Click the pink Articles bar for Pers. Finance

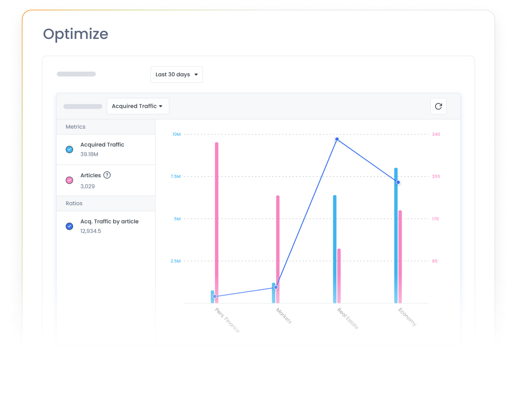click(x=217, y=223)
